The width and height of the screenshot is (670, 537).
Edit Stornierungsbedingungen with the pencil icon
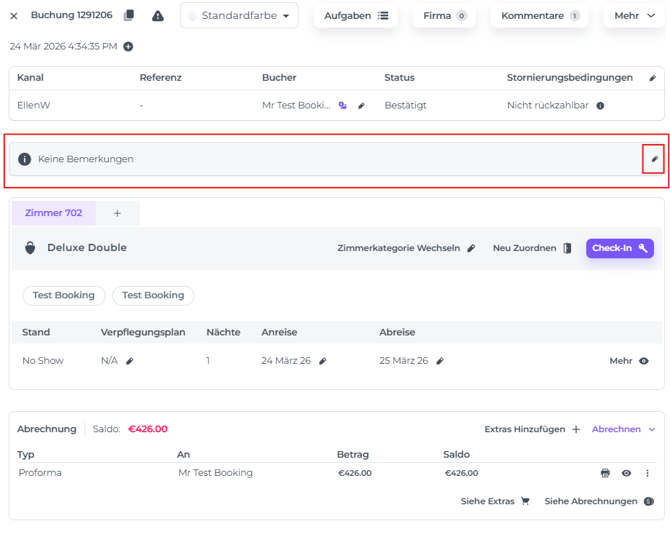[653, 78]
